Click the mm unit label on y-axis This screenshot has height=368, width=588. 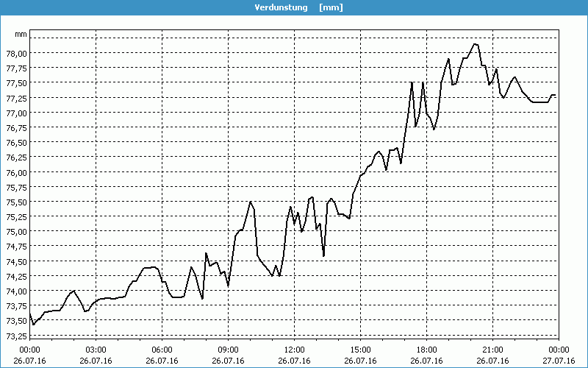pos(21,35)
